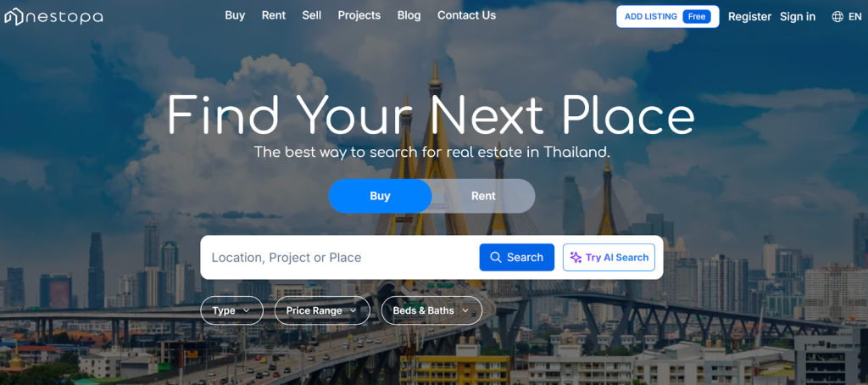Open the Buy menu in navigation
The width and height of the screenshot is (868, 385).
235,15
